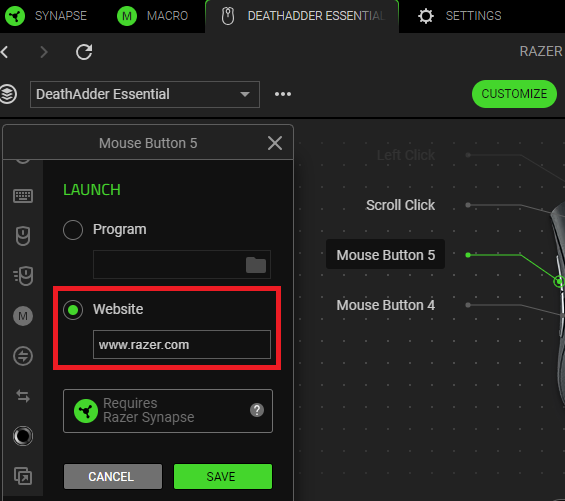This screenshot has width=565, height=501.
Task: Select the Program radio button
Action: (73, 230)
